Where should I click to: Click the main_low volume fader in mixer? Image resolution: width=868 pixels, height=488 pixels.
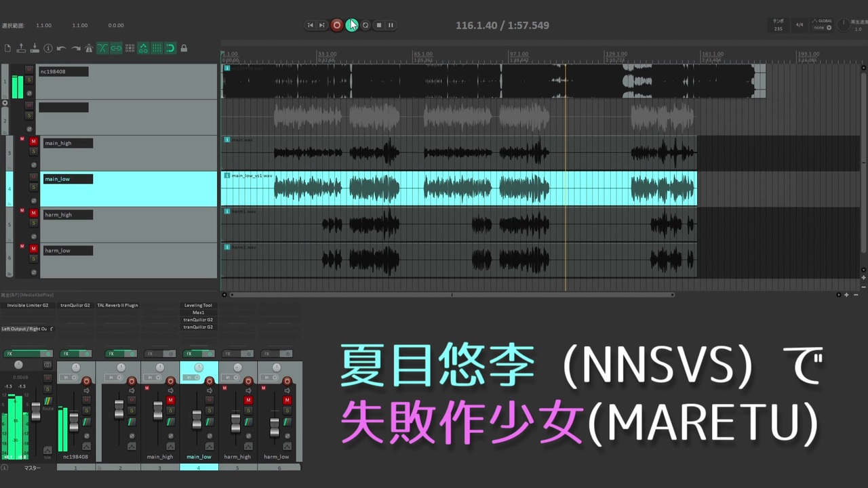[x=197, y=419]
